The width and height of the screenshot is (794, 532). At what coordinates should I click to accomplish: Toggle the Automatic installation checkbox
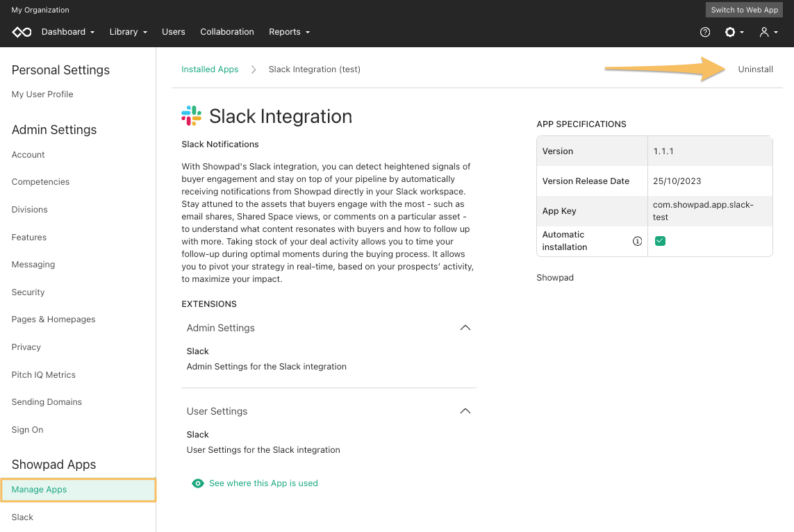tap(660, 241)
